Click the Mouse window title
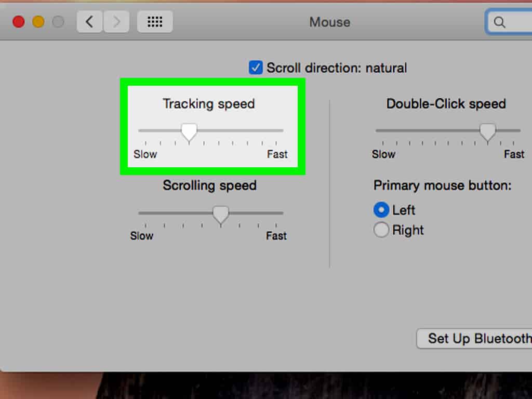 pos(330,22)
